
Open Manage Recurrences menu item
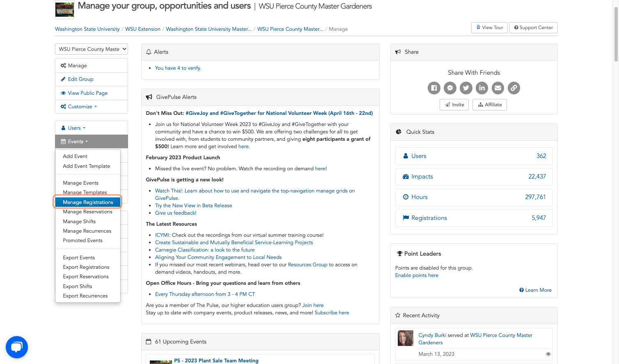click(x=87, y=231)
